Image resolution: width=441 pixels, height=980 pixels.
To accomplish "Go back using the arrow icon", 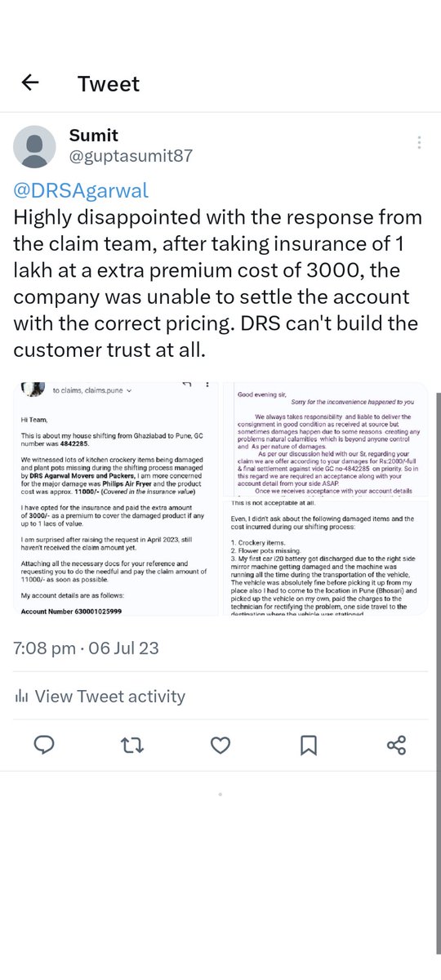I will point(30,82).
